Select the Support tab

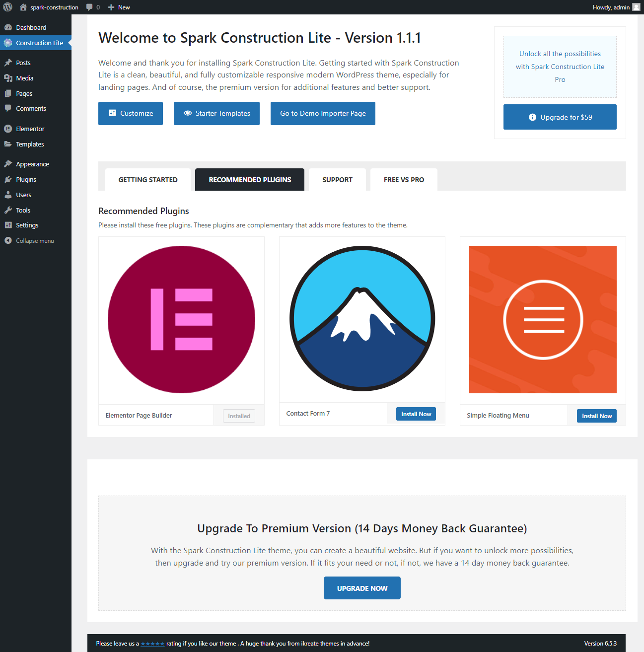[337, 180]
